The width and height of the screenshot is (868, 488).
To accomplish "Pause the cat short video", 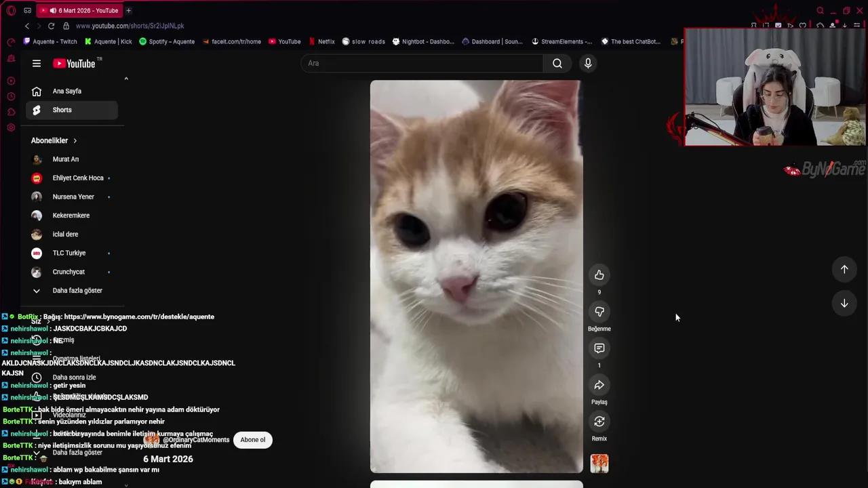I will [476, 277].
